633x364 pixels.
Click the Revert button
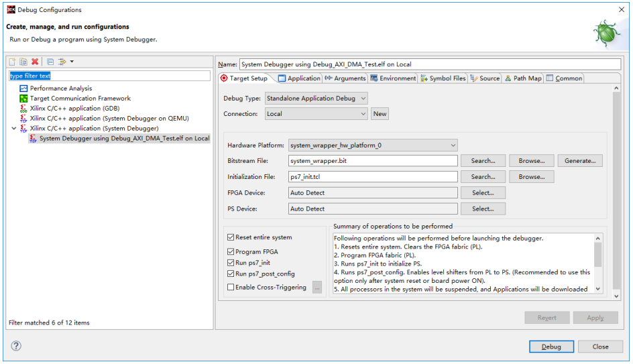pyautogui.click(x=547, y=318)
